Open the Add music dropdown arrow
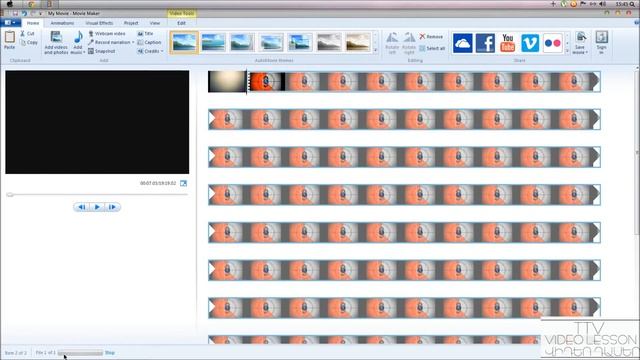Screen dimensions: 640x360 (84, 53)
